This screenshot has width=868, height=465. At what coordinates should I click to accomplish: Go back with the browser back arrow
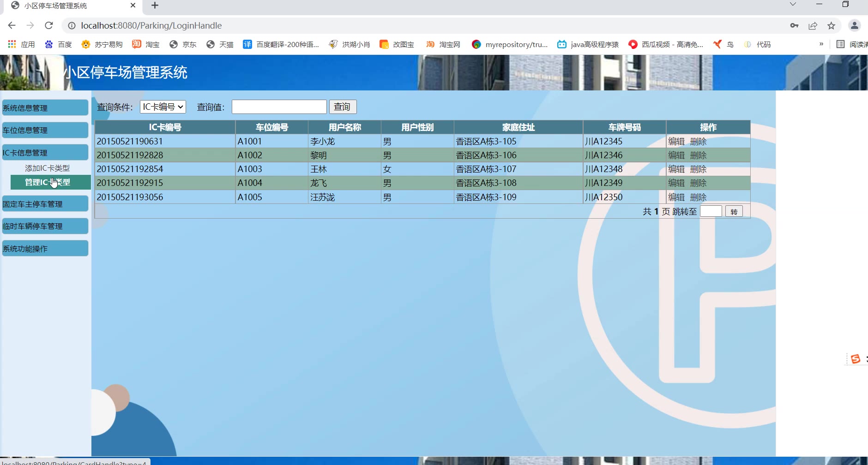tap(12, 25)
